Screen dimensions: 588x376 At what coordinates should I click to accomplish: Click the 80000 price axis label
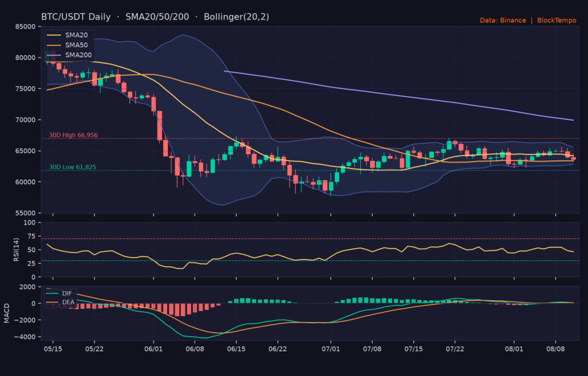coord(25,58)
